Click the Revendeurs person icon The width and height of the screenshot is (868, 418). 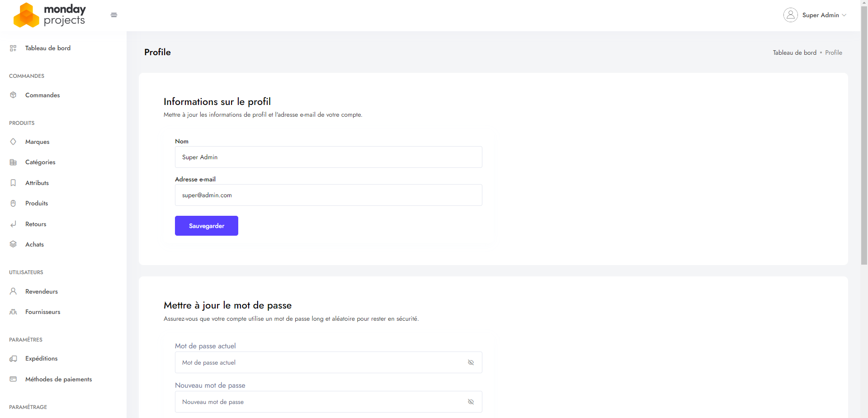point(13,291)
